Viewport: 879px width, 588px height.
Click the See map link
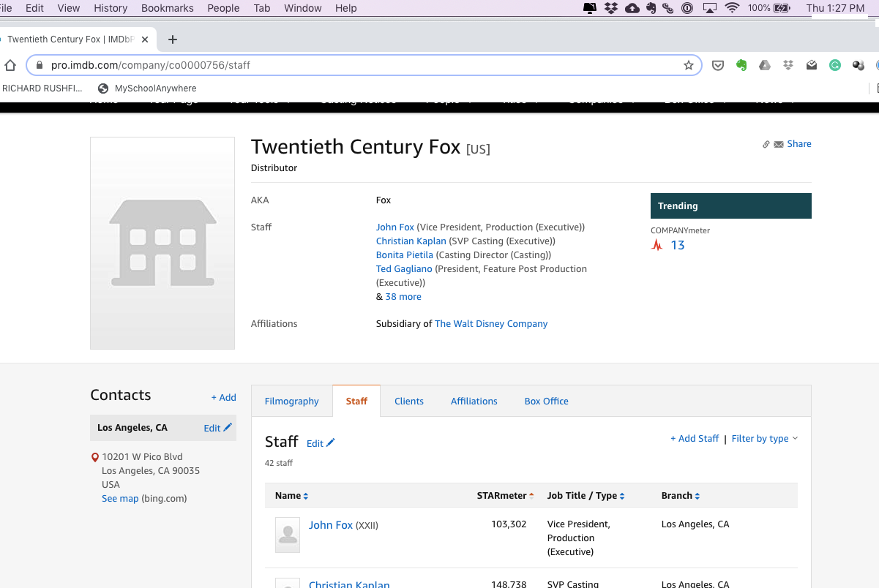point(120,499)
